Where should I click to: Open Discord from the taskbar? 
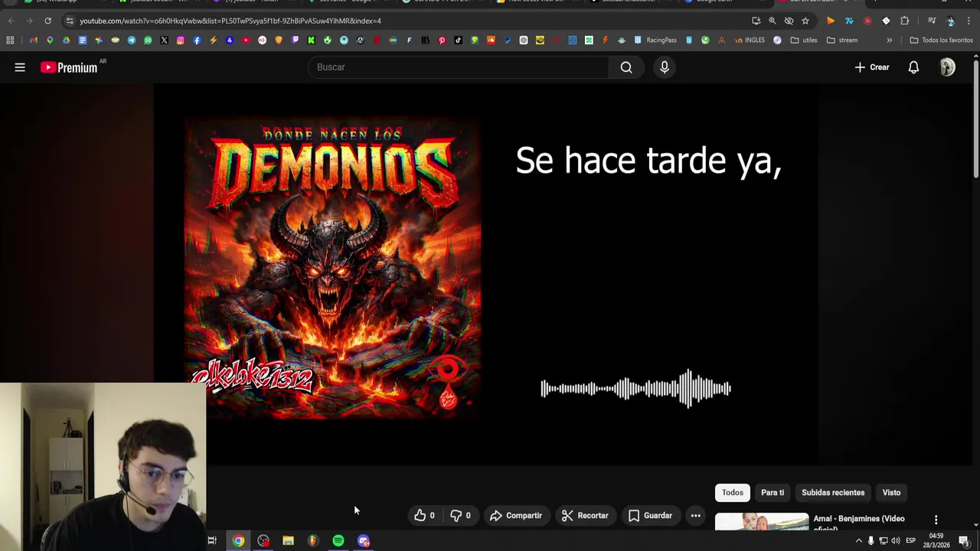(363, 541)
